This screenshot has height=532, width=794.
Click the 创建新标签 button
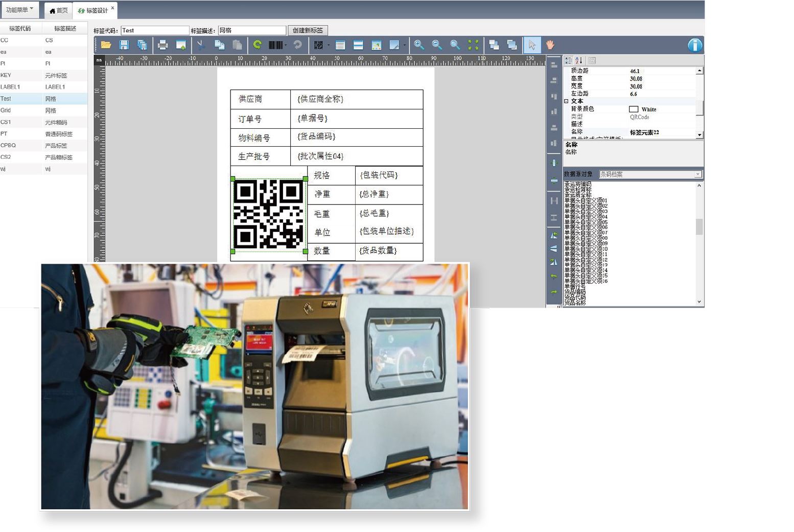(x=308, y=30)
